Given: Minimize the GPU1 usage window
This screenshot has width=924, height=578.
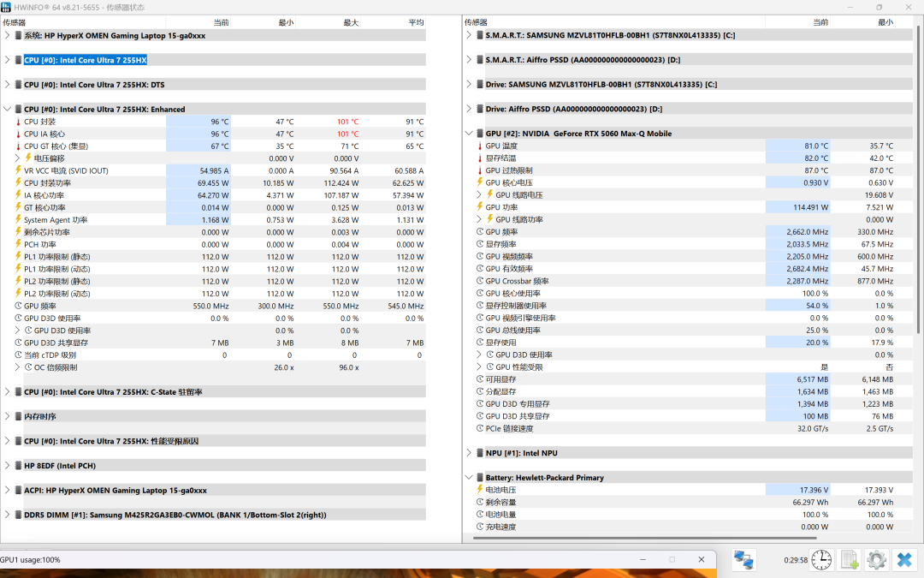Looking at the screenshot, I should (643, 559).
